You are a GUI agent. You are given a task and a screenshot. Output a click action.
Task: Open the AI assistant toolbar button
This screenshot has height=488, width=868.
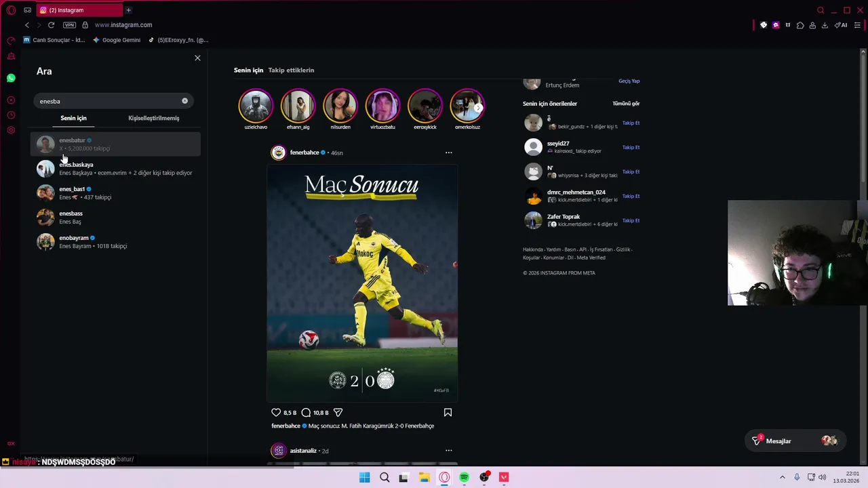(x=841, y=25)
